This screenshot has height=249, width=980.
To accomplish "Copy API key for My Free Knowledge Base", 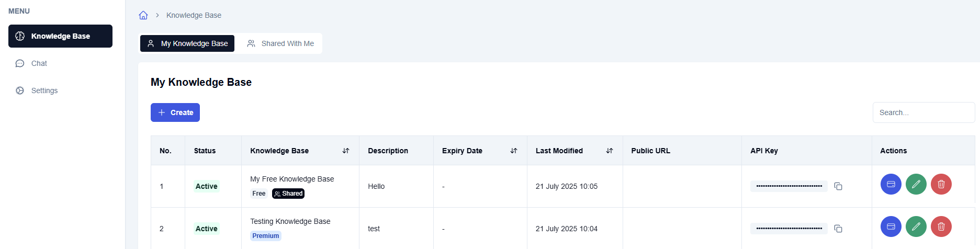I will [838, 186].
